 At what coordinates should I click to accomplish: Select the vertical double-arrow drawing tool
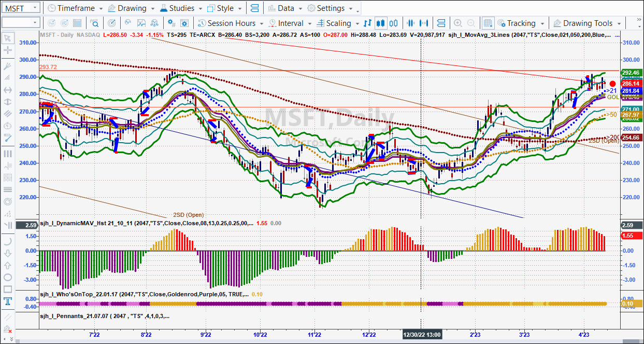[8, 102]
